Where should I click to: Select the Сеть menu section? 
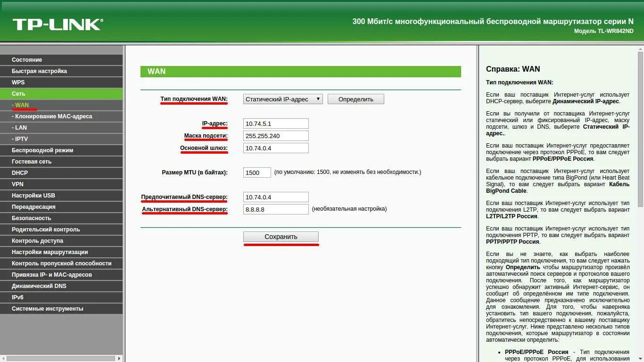click(61, 94)
